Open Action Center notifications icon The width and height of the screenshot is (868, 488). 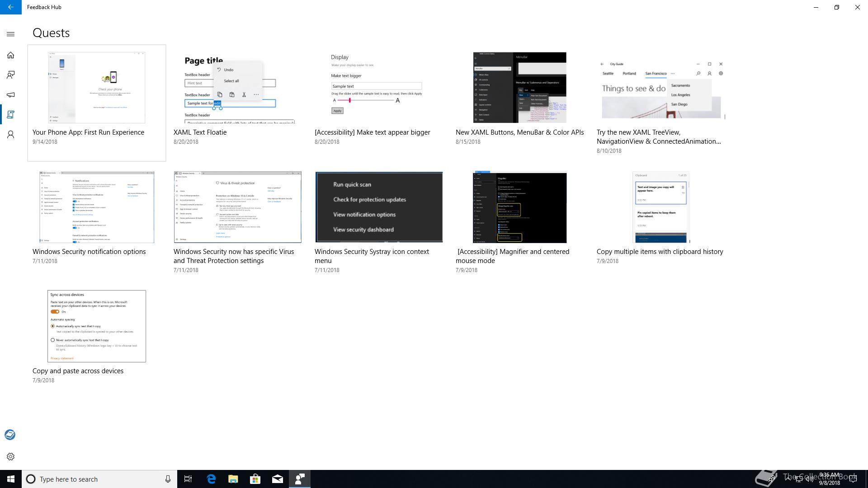853,479
